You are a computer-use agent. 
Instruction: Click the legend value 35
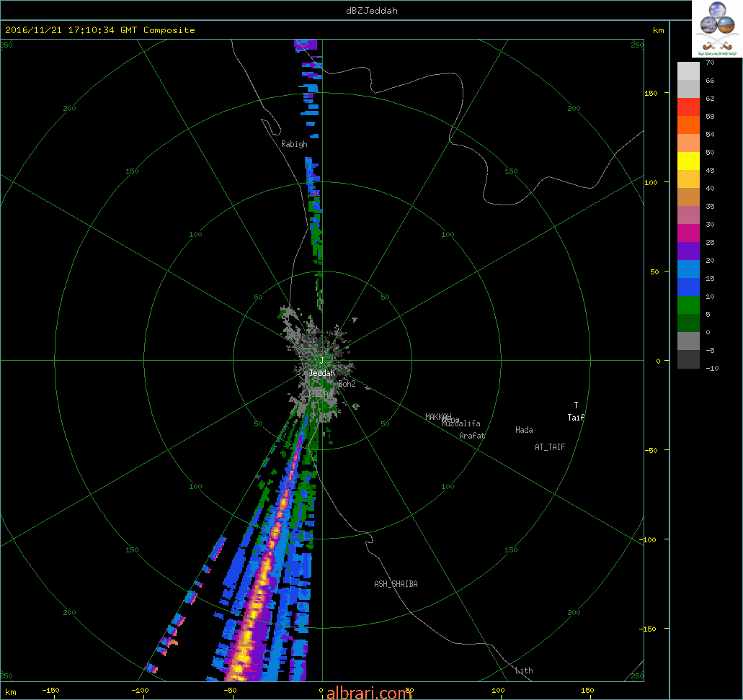tap(710, 206)
